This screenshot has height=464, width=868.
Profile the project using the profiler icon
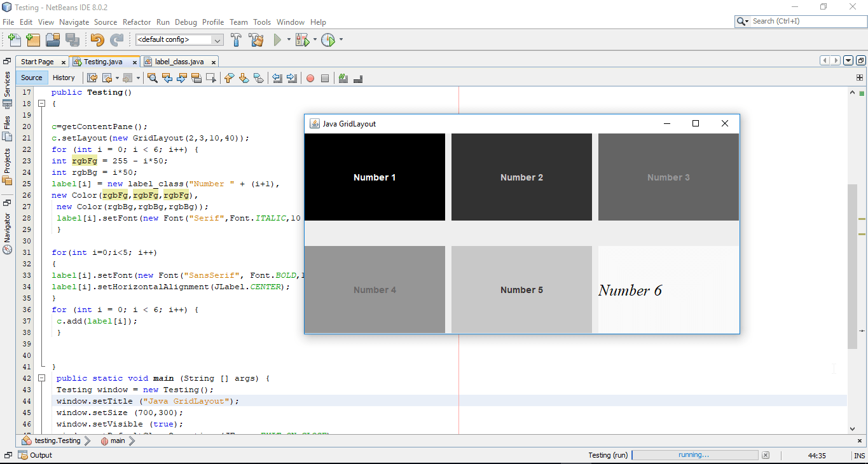coord(329,39)
